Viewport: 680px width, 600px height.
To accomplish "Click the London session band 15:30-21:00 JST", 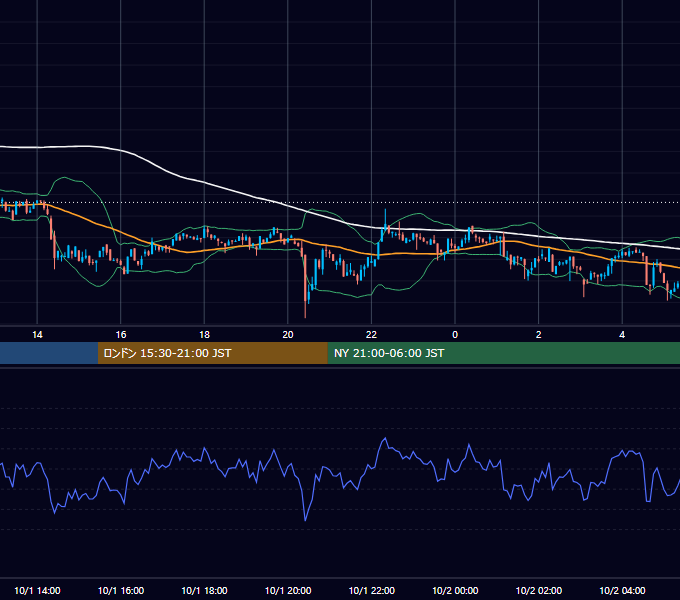I will [212, 353].
